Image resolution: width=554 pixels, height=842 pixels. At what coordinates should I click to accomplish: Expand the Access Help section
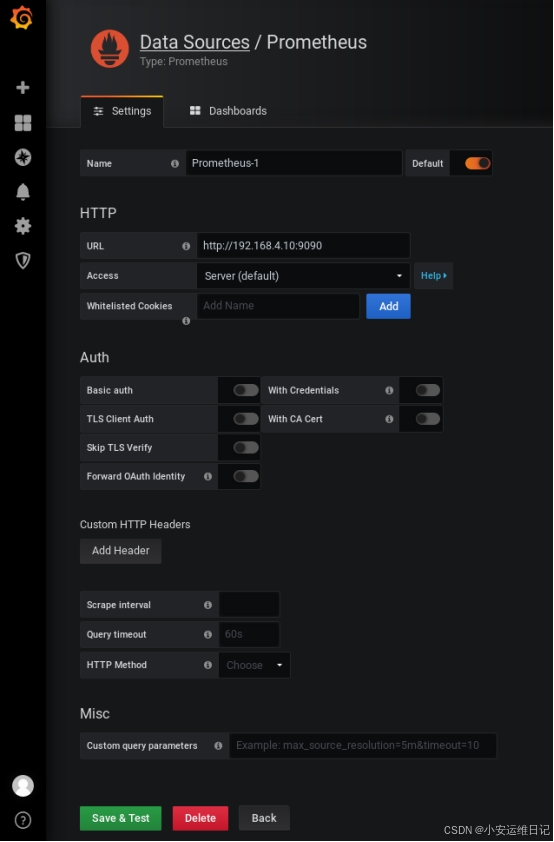(x=433, y=276)
